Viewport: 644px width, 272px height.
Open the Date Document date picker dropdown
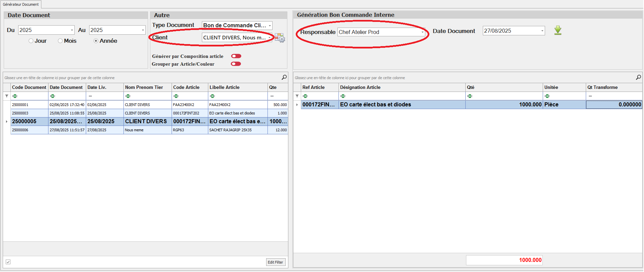point(542,31)
